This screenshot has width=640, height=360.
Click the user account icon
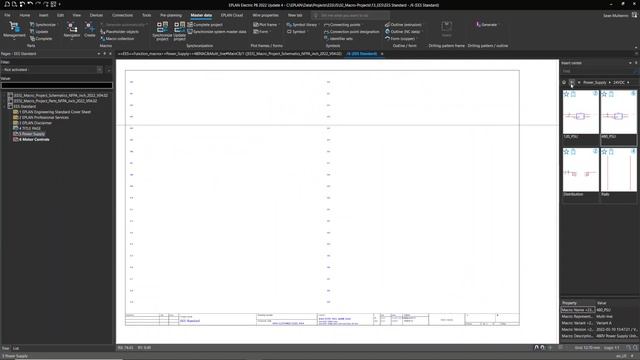[634, 15]
